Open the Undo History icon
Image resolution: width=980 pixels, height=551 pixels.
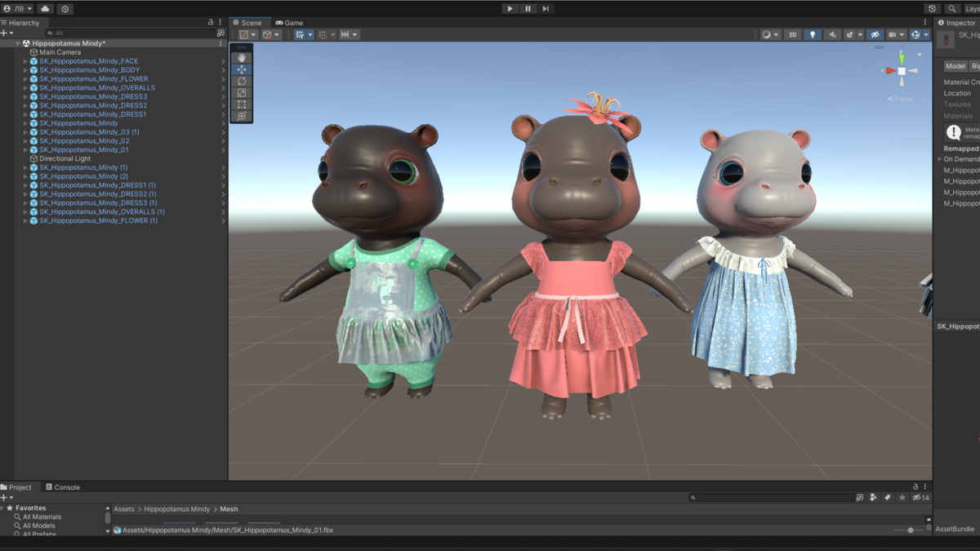pos(932,9)
